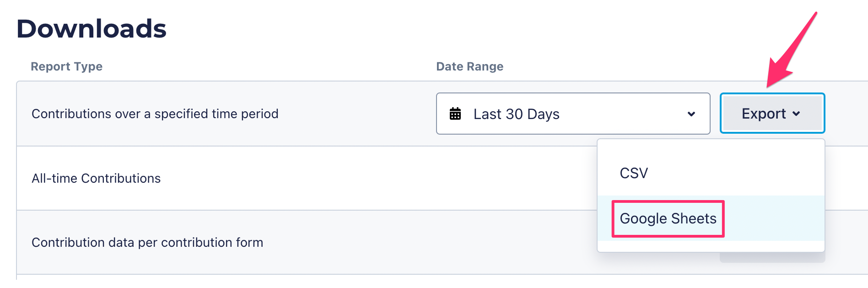Click the partially hidden button below Export menu

772,258
